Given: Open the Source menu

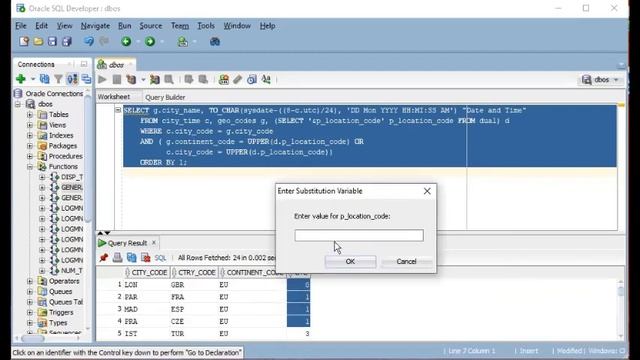Looking at the screenshot, I should [x=151, y=26].
